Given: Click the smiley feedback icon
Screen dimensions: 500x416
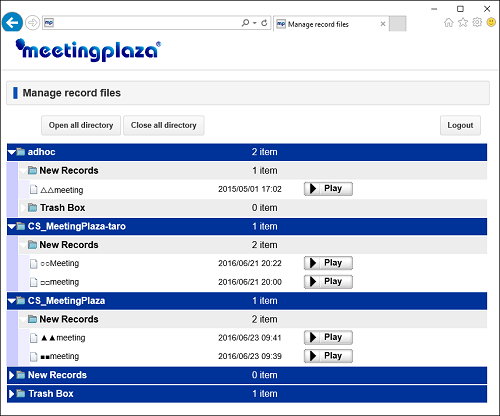Looking at the screenshot, I should 491,22.
